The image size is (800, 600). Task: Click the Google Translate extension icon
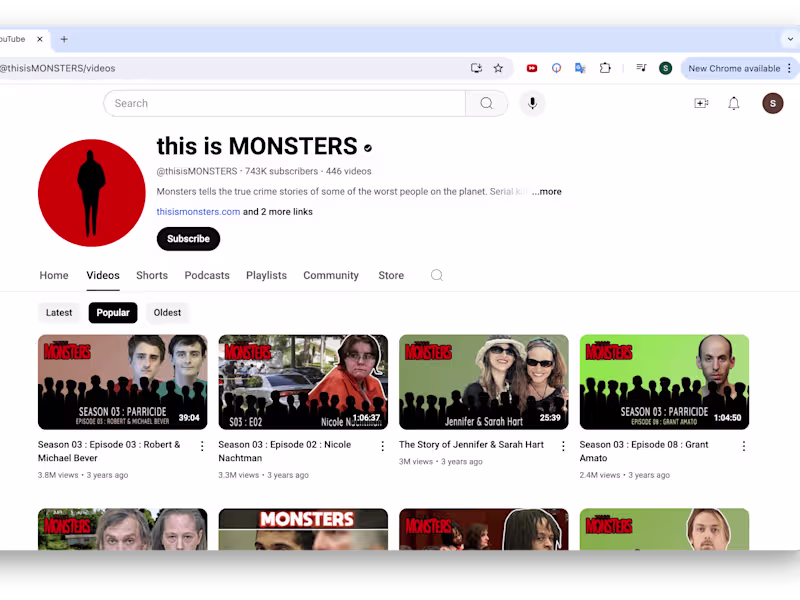(x=580, y=68)
